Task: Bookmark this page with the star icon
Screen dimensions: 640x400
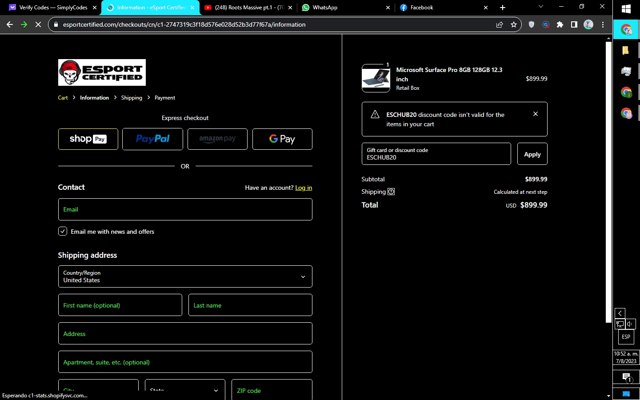Action: [x=513, y=24]
